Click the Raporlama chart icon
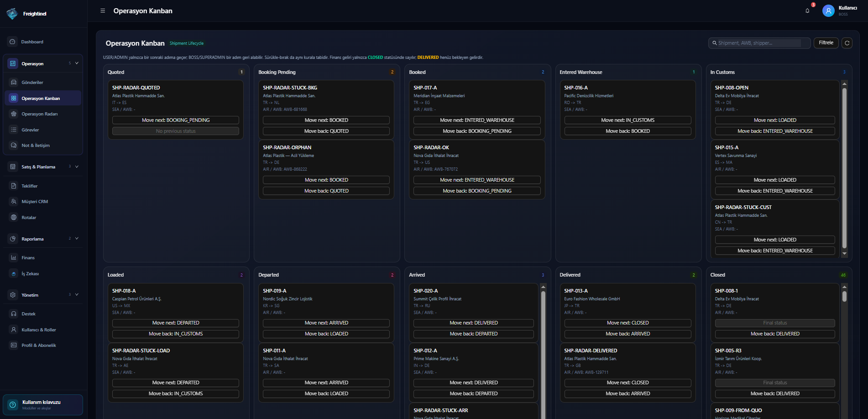Viewport: 868px width, 419px height. [x=13, y=239]
